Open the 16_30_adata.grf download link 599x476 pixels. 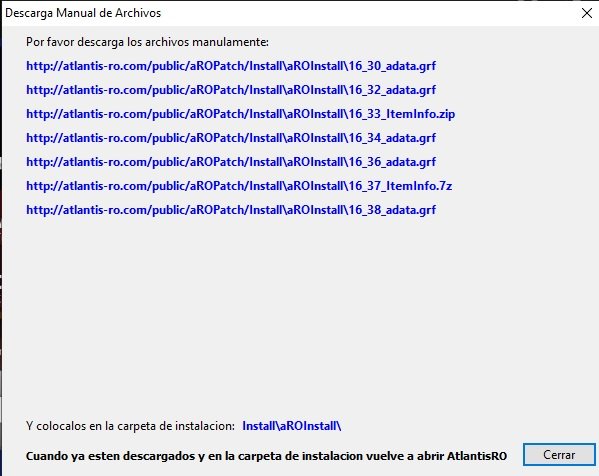coord(231,66)
